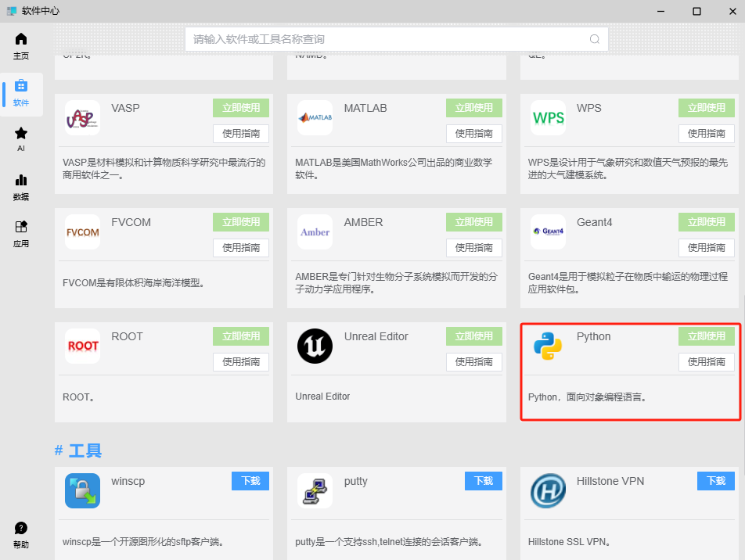Screen dimensions: 745x560
Task: Click the putty terminal icon
Action: click(315, 490)
